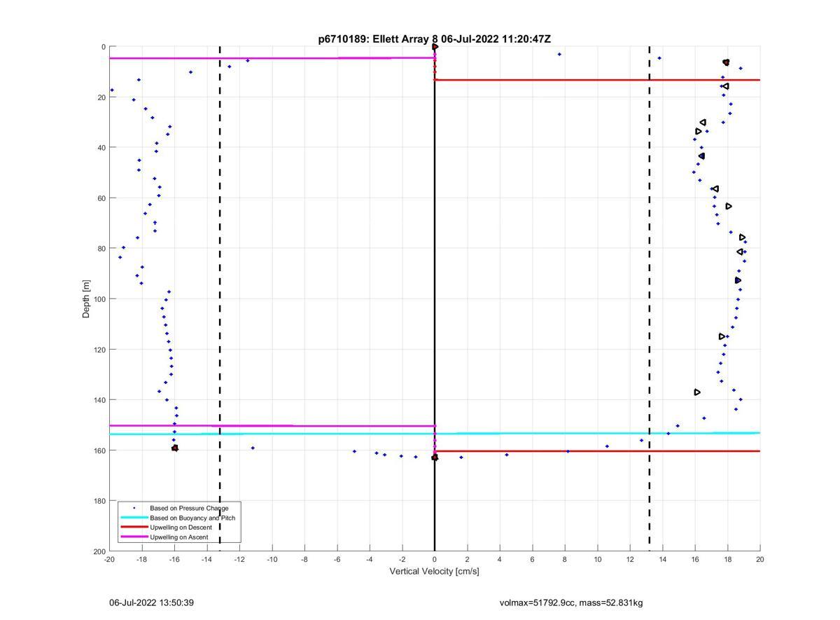Image resolution: width=840 pixels, height=620 pixels.
Task: Click the velocity axis tick label '-4'
Action: (x=369, y=559)
